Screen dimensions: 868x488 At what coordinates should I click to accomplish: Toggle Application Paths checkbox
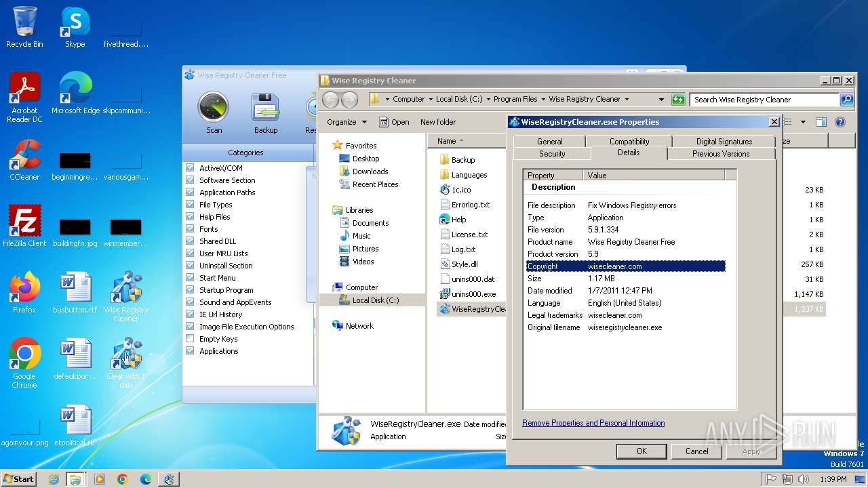(x=191, y=192)
